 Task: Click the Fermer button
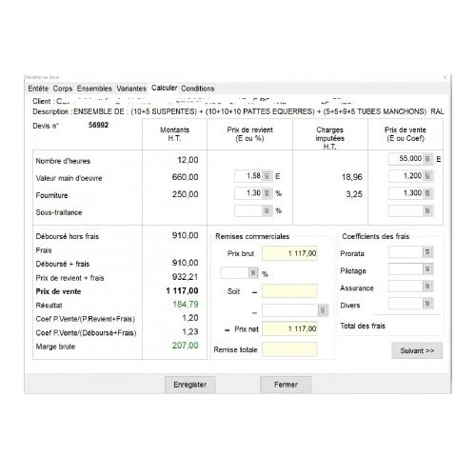pyautogui.click(x=286, y=385)
